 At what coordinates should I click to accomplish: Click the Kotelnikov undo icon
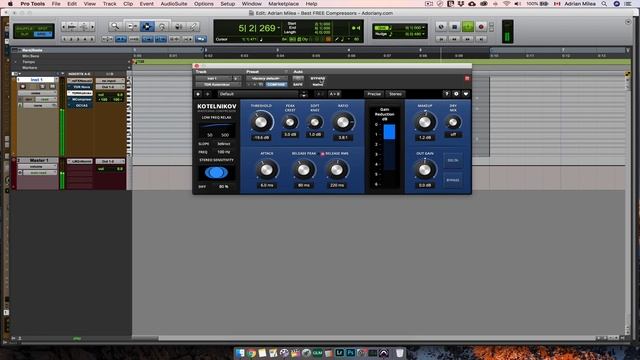point(198,94)
